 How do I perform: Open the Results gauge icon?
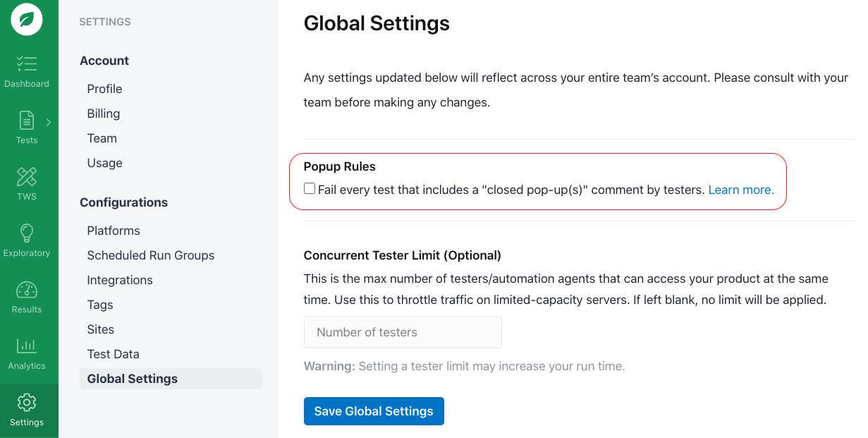pyautogui.click(x=27, y=290)
